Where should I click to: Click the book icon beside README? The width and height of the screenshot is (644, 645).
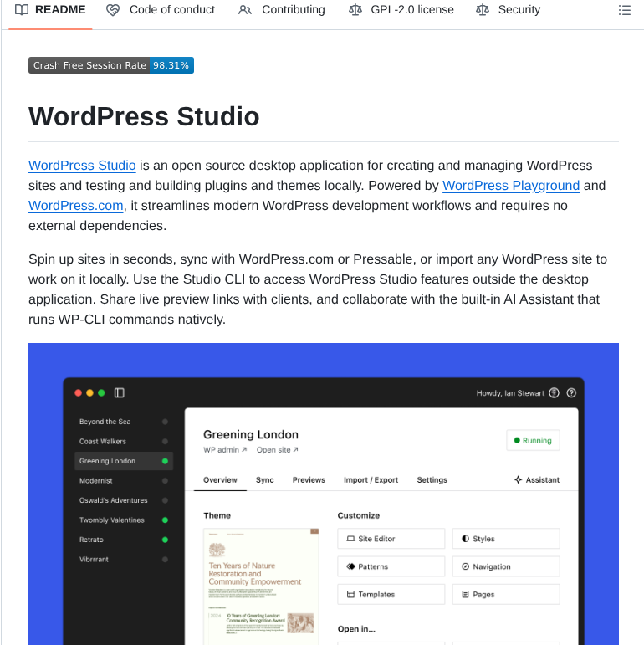point(22,9)
